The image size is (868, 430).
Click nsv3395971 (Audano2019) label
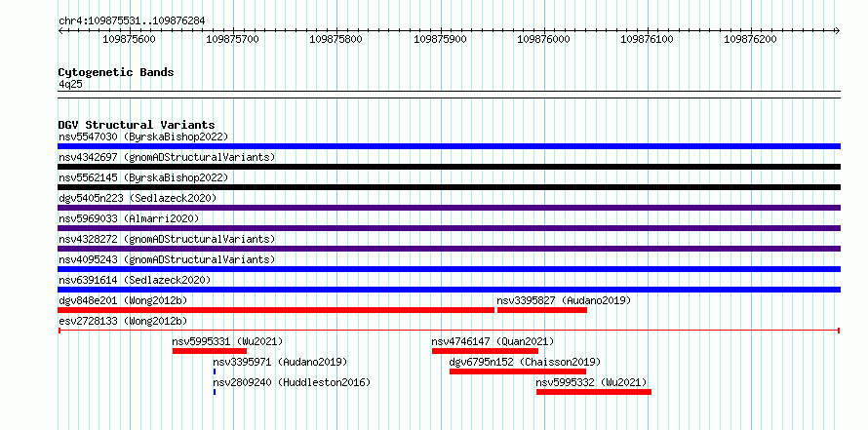pos(280,362)
